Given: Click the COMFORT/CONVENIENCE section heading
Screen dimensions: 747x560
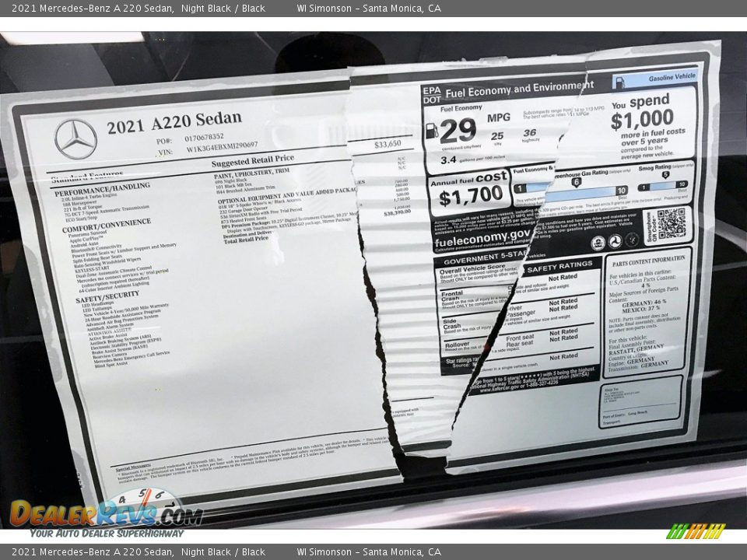Looking at the screenshot, I should pyautogui.click(x=107, y=226).
